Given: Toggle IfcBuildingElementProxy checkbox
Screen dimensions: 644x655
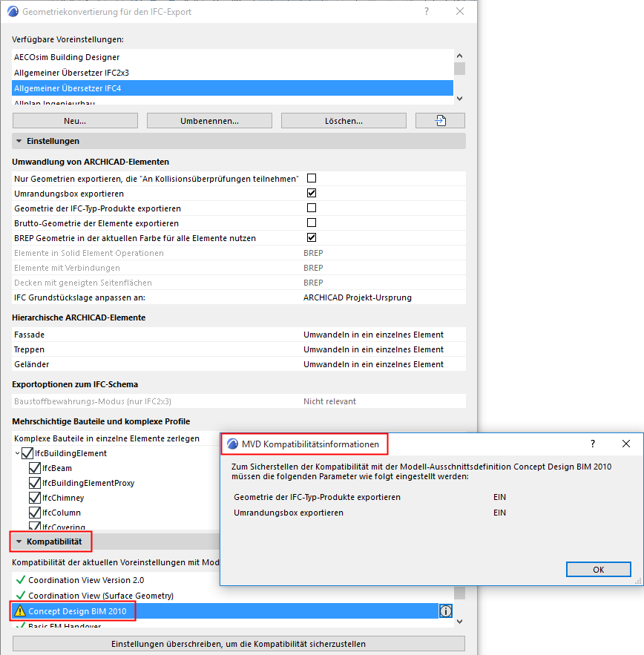Looking at the screenshot, I should click(x=35, y=483).
